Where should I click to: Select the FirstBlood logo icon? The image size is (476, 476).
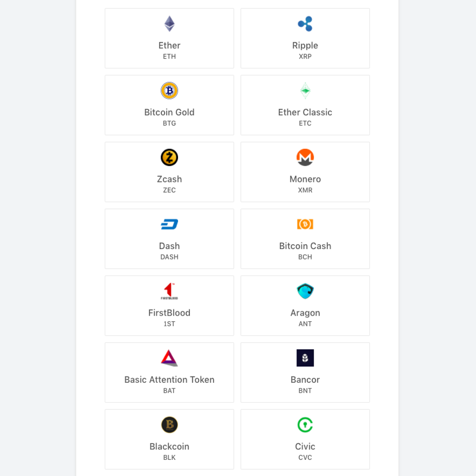tap(169, 291)
